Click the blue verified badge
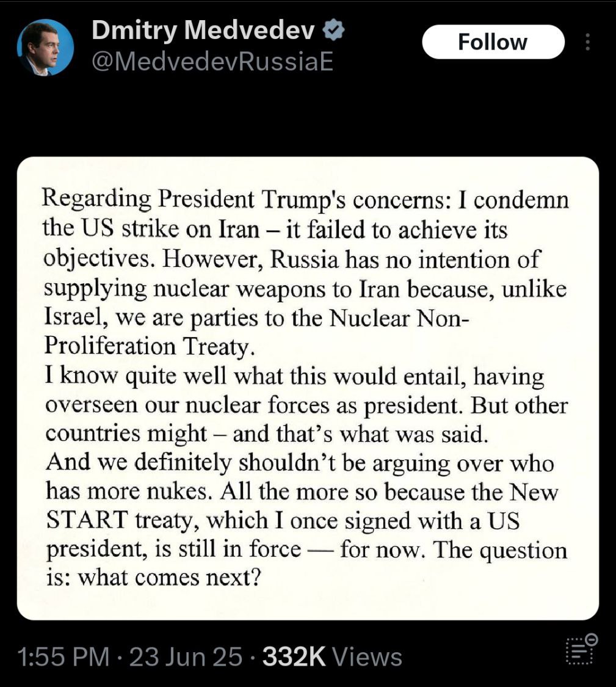Viewport: 616px width, 687px height. 333,31
